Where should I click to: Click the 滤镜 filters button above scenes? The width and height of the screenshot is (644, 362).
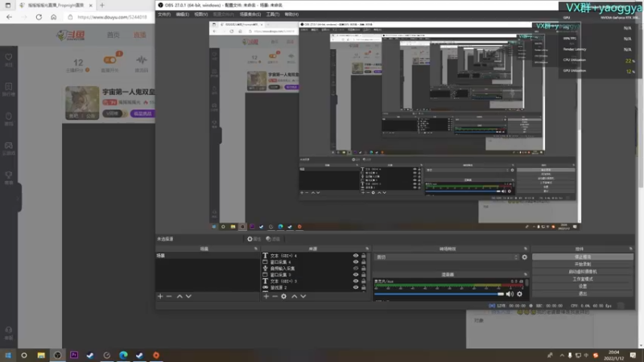coord(273,239)
